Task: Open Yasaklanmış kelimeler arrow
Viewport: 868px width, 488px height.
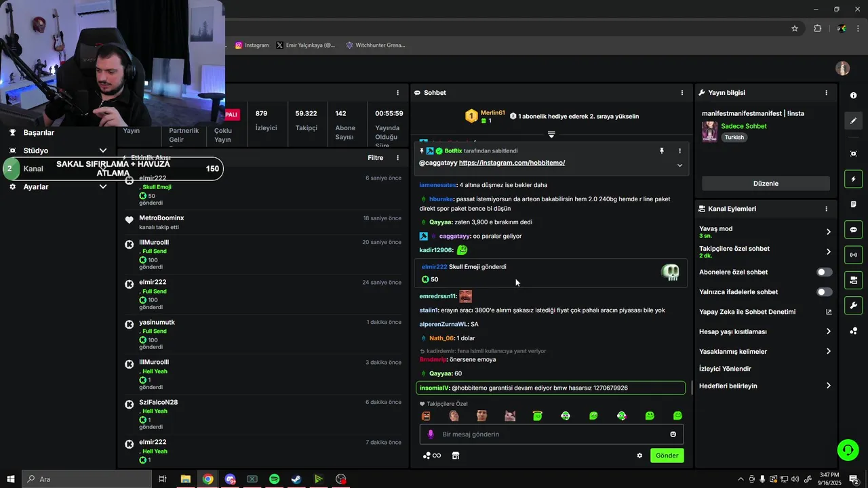Action: tap(828, 352)
